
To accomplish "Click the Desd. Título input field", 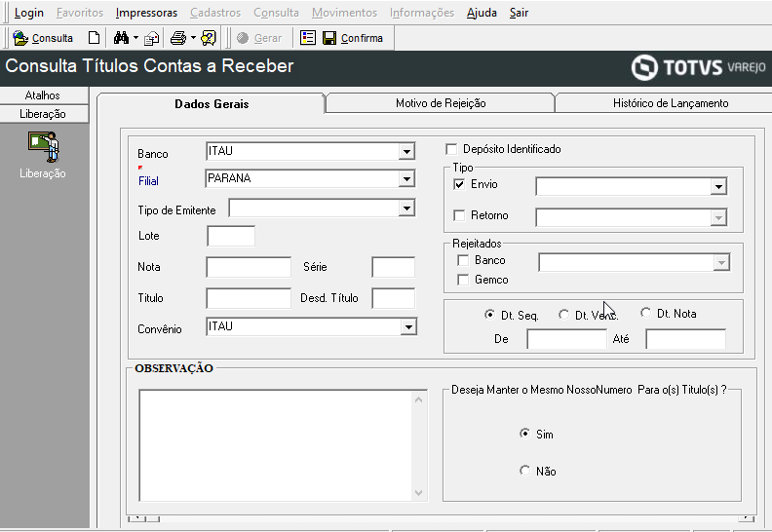I will 394,298.
